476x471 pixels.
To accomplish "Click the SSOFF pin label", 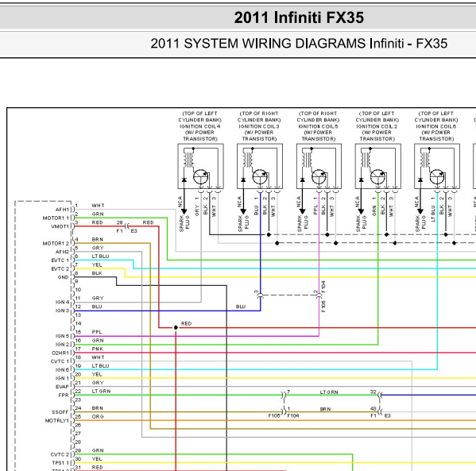I will coord(60,412).
